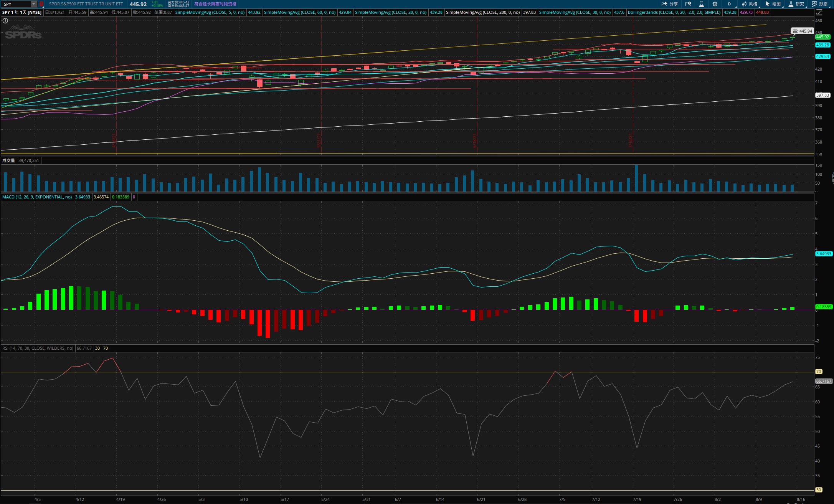Open the D timeframe dropdown
This screenshot has width=834, height=504.
click(729, 4)
